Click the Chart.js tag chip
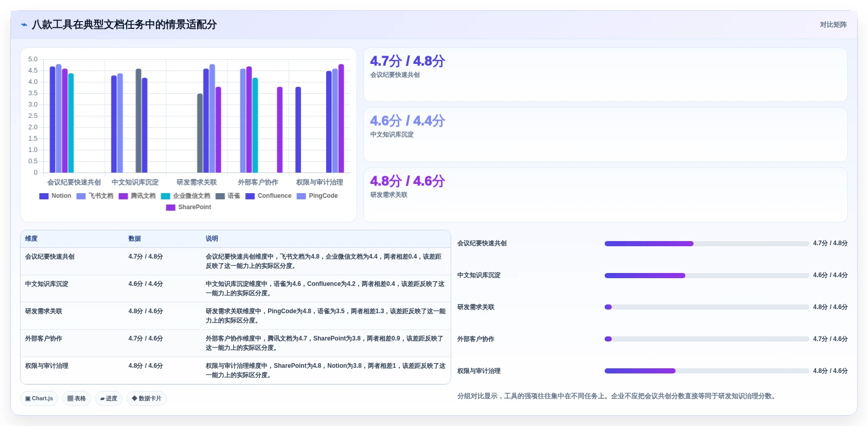The height and width of the screenshot is (426, 868). (x=39, y=398)
